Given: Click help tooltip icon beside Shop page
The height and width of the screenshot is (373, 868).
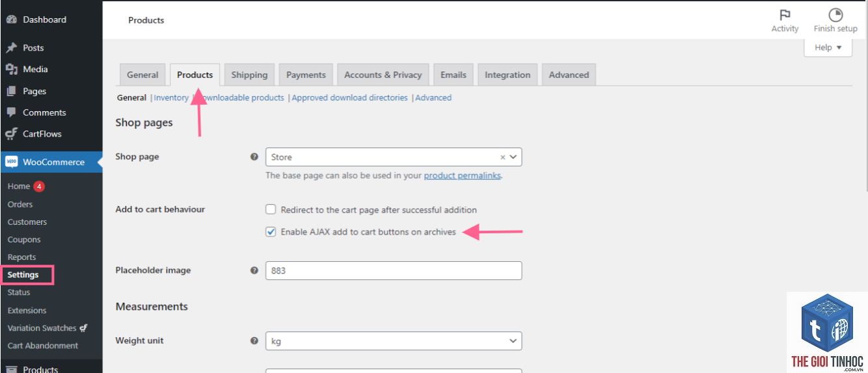Looking at the screenshot, I should point(254,157).
